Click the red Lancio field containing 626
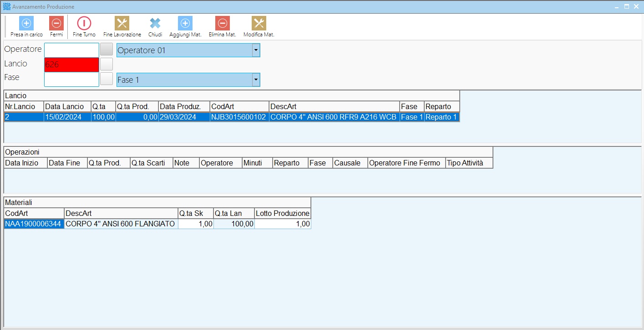This screenshot has height=330, width=644. pos(71,65)
